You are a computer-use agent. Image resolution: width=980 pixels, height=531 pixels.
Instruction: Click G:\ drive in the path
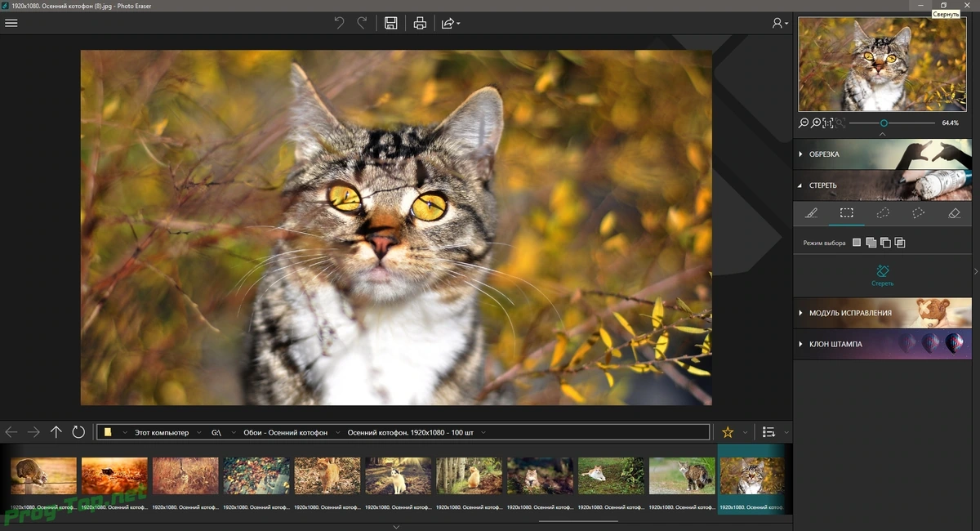(216, 432)
